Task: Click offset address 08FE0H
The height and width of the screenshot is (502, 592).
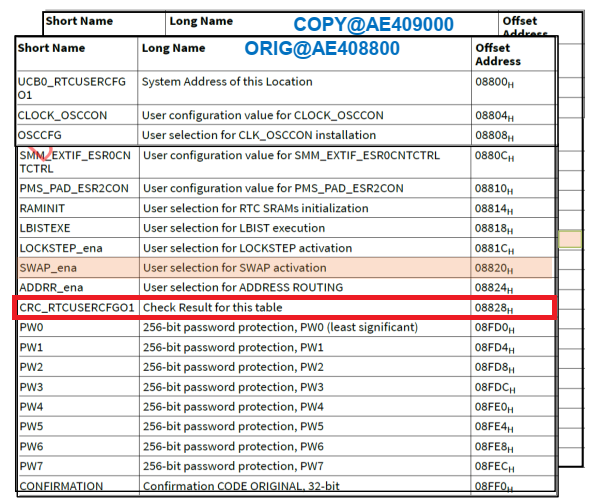Action: tap(495, 407)
